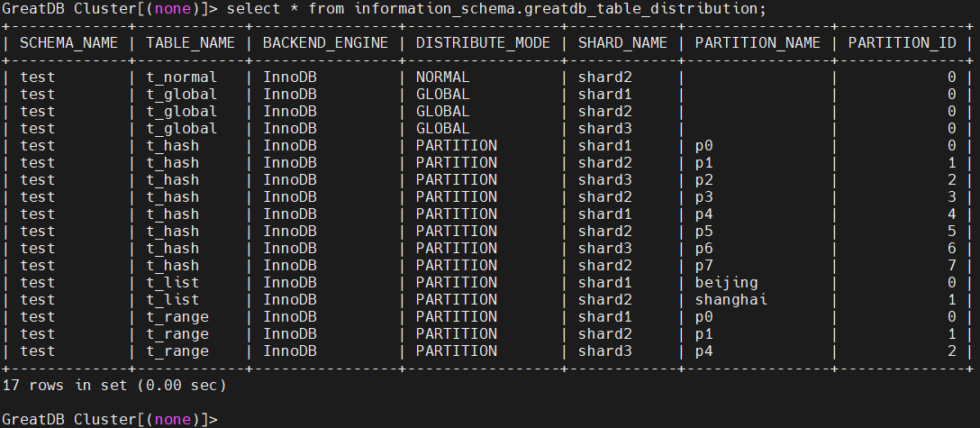Select partition name p0 of t_hash
Image resolution: width=980 pixels, height=428 pixels.
(x=703, y=146)
